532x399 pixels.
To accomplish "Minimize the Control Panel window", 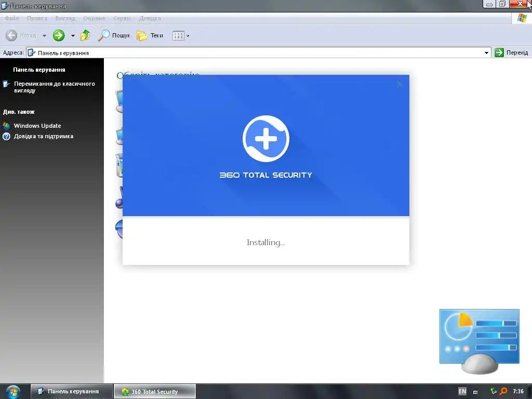I will pyautogui.click(x=489, y=4).
